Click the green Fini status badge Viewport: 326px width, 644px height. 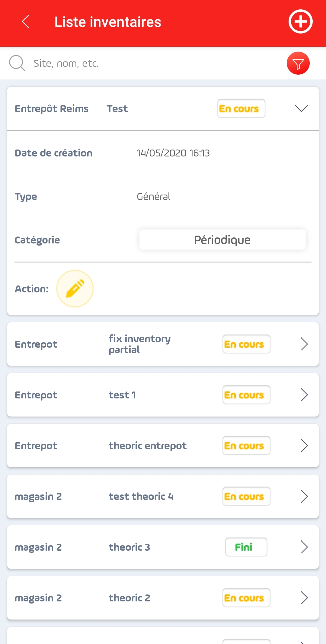246,547
